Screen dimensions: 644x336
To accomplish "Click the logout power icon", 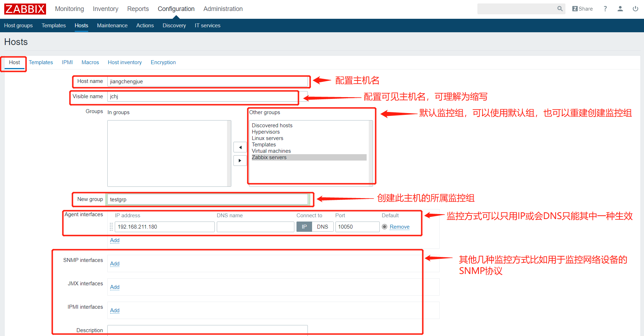I will click(635, 9).
